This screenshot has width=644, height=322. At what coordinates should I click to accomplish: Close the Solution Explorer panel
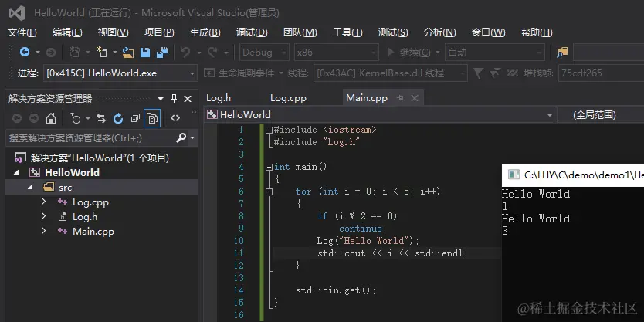pyautogui.click(x=188, y=99)
